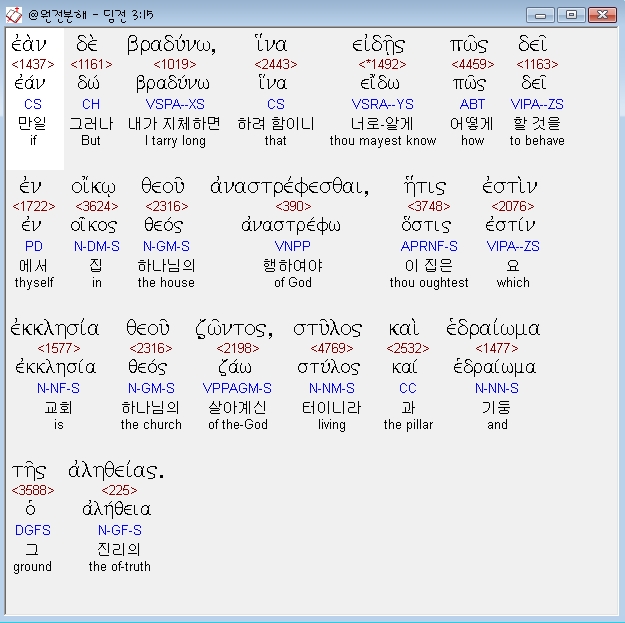Select the Greek word ἐὰν in first row

point(29,44)
